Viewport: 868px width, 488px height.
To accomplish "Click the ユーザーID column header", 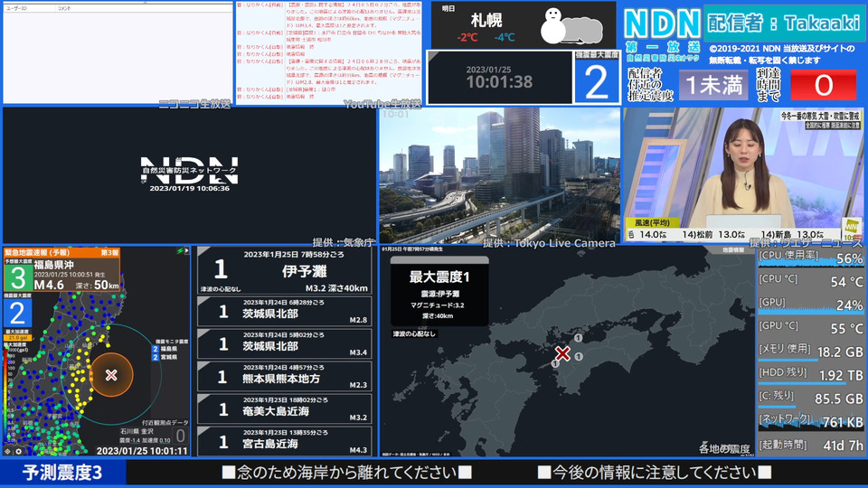I will [16, 8].
